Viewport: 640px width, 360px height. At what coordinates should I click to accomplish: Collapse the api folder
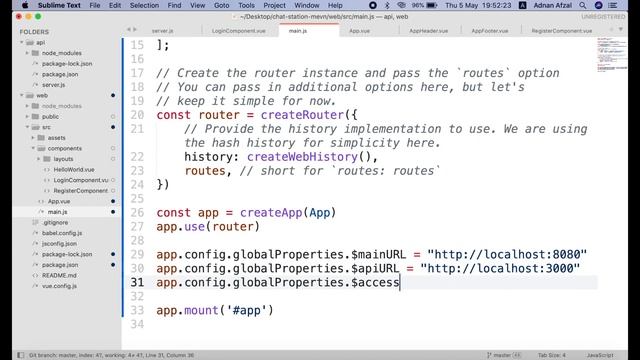coord(22,42)
